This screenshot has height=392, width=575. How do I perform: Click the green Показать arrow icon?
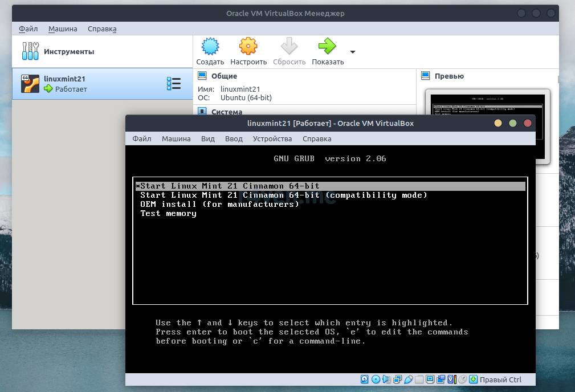pos(327,47)
